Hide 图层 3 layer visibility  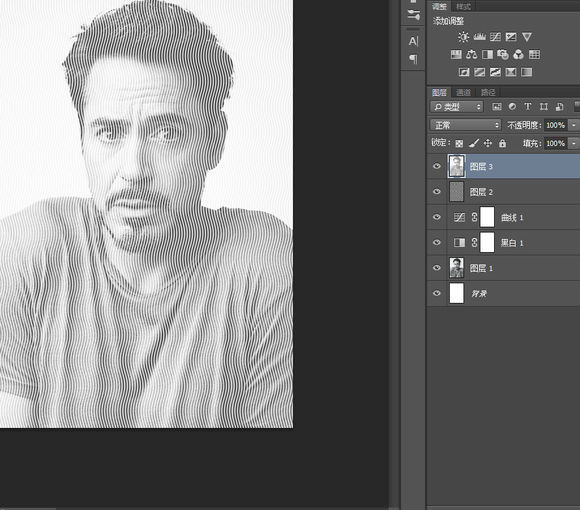(437, 166)
